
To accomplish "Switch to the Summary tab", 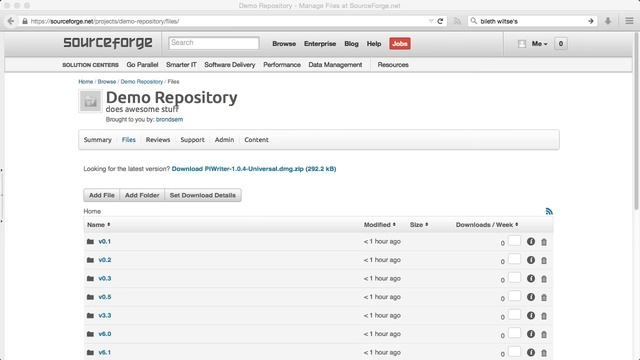I will point(98,140).
